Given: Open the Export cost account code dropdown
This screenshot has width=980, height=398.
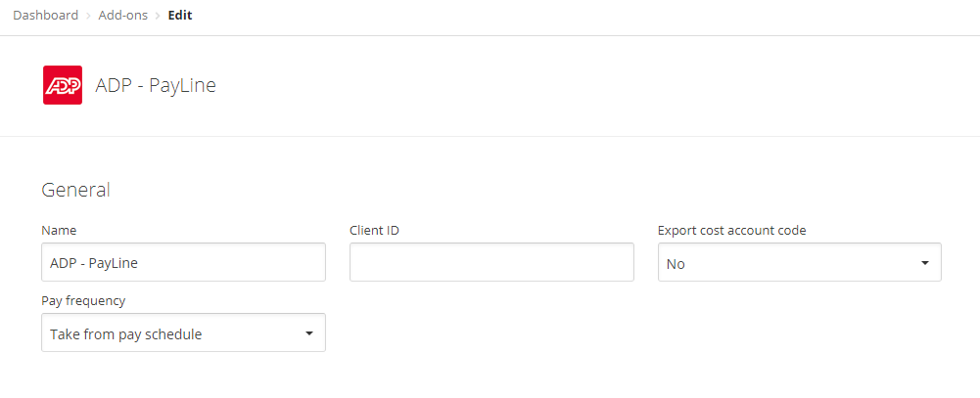Looking at the screenshot, I should coord(800,262).
